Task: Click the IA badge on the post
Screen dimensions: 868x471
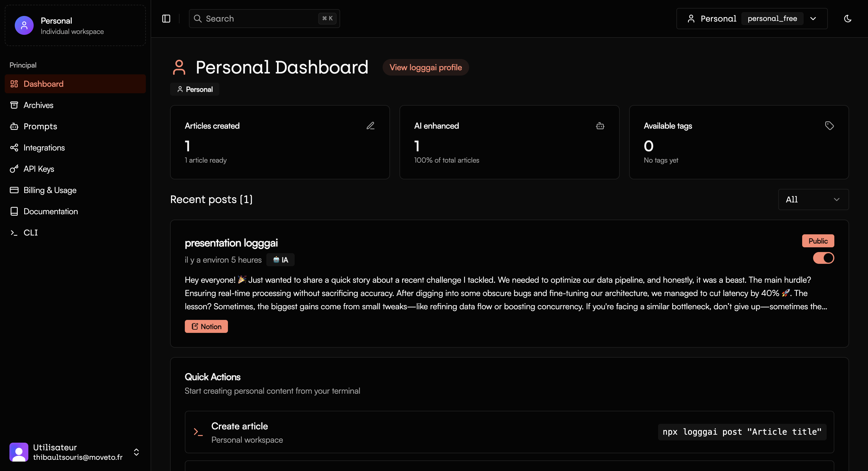Action: tap(280, 260)
